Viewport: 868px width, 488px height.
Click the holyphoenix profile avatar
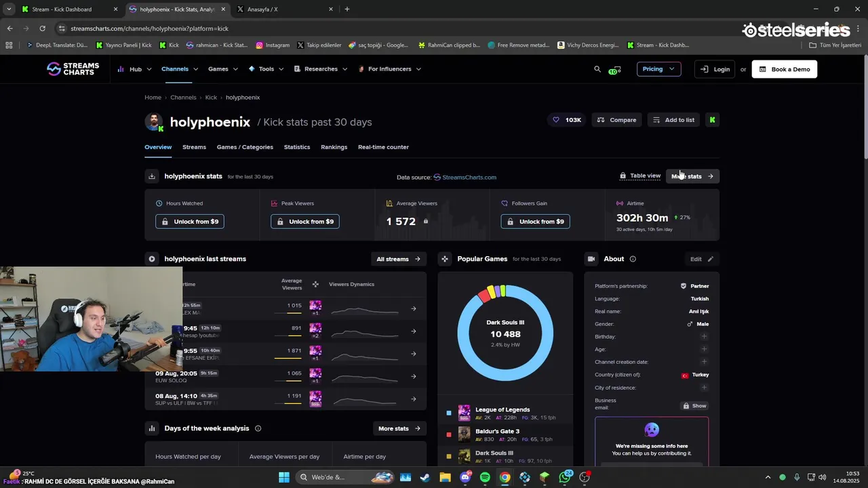click(x=154, y=122)
